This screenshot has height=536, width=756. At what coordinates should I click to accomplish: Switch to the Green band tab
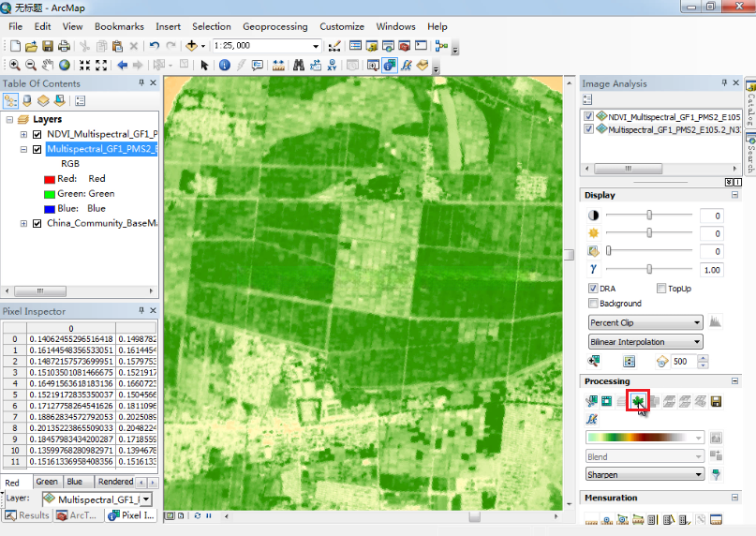click(x=47, y=482)
